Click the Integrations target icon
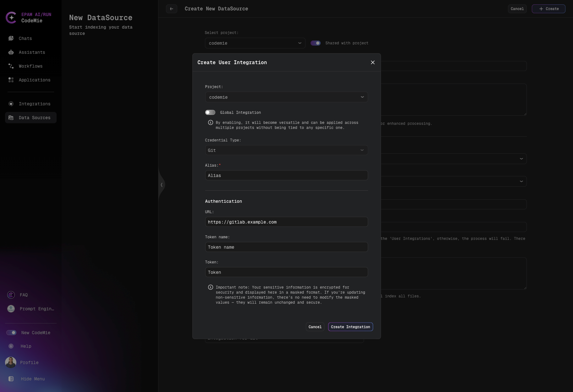 tap(11, 104)
